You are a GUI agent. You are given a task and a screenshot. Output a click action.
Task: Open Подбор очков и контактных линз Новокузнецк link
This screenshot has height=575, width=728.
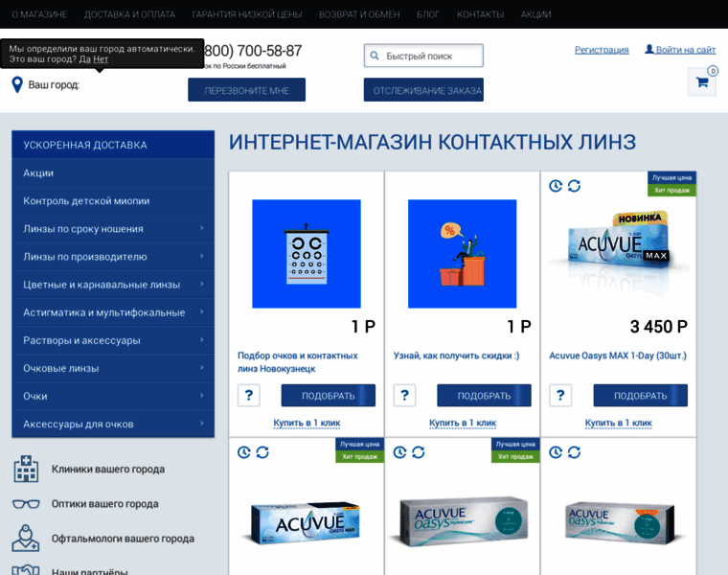pyautogui.click(x=298, y=362)
